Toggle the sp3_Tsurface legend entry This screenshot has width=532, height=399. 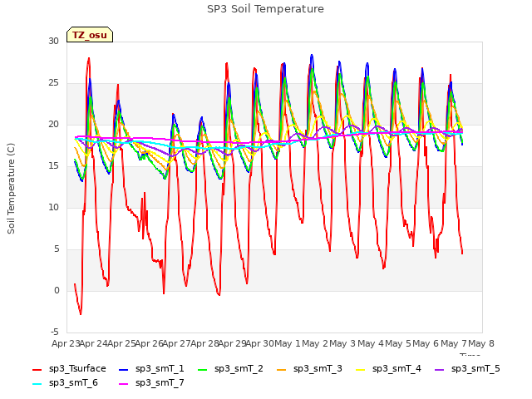[x=69, y=368]
